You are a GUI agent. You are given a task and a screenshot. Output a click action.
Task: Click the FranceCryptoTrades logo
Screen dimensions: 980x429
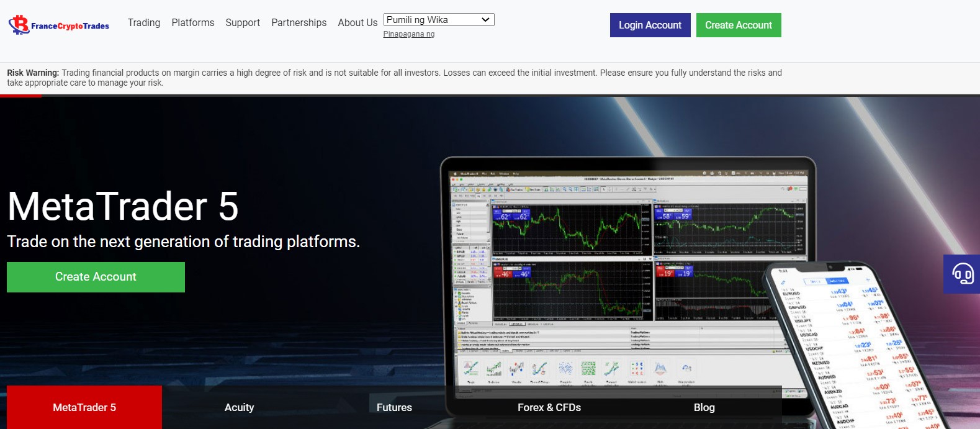pyautogui.click(x=59, y=25)
